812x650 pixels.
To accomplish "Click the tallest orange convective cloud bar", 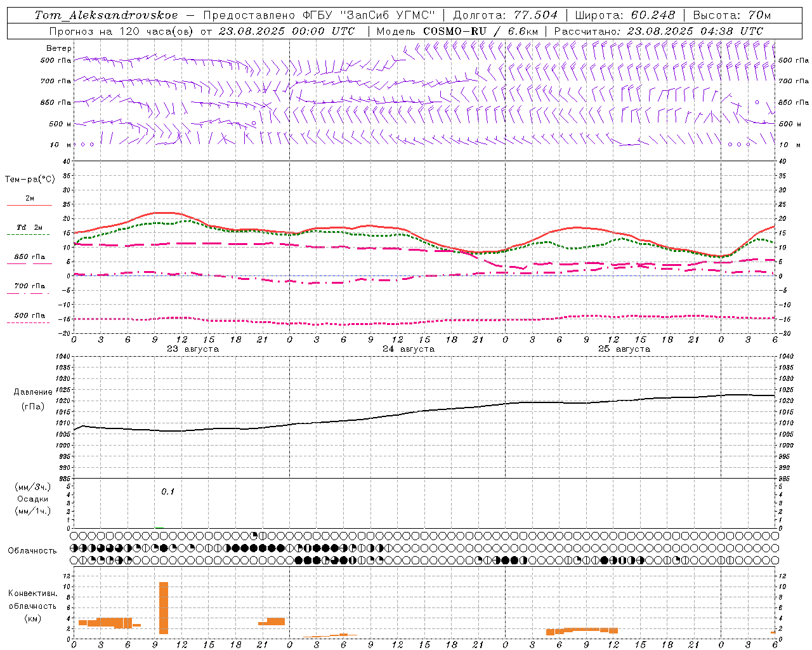I will pos(164,607).
